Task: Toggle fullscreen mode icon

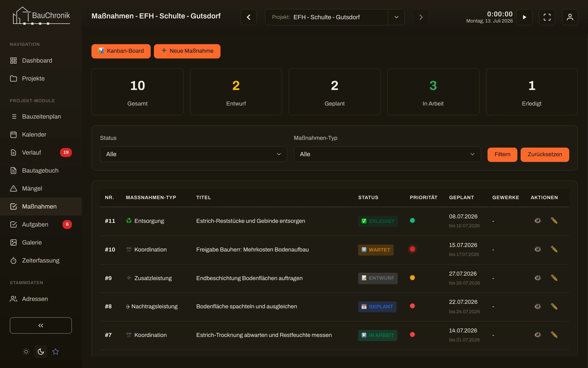Action: tap(547, 17)
